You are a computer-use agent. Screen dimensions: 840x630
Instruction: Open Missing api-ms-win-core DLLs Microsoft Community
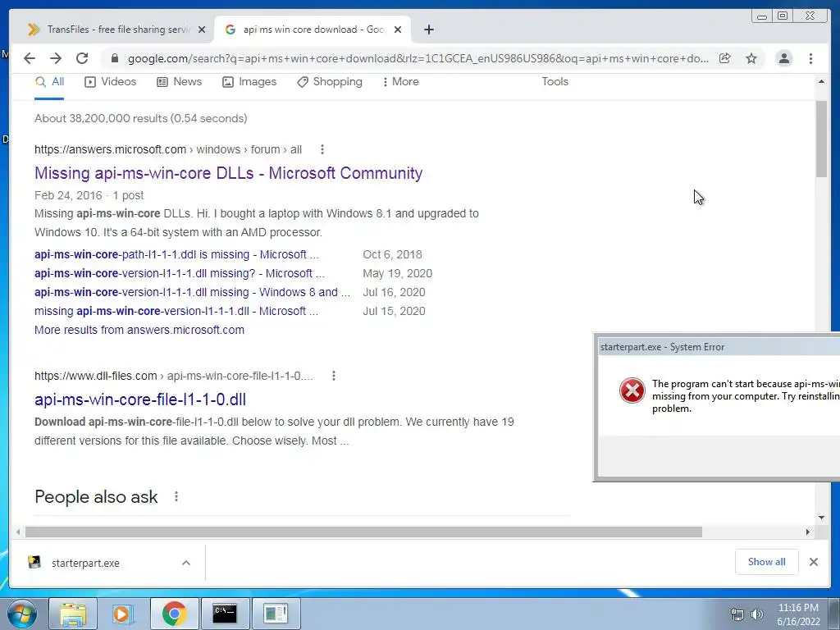tap(228, 173)
